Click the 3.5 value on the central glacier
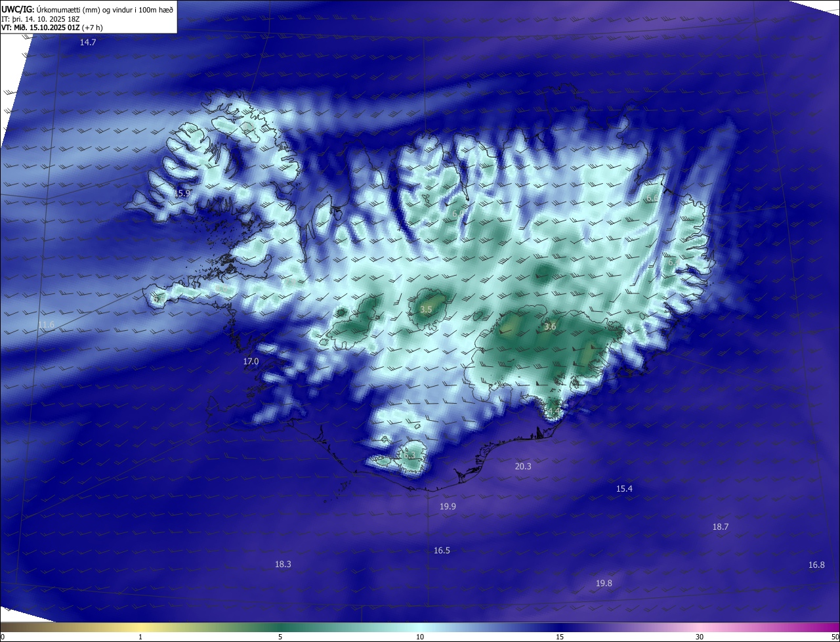 [x=425, y=309]
